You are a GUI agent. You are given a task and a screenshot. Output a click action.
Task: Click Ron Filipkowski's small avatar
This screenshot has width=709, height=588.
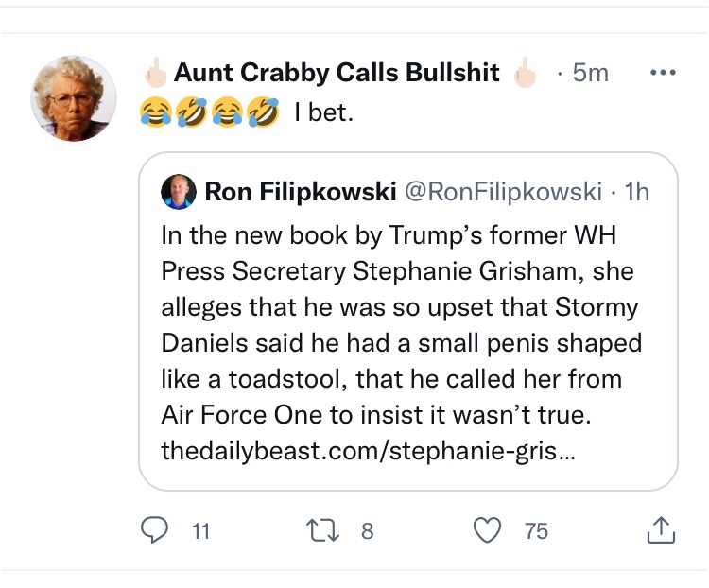pos(178,192)
